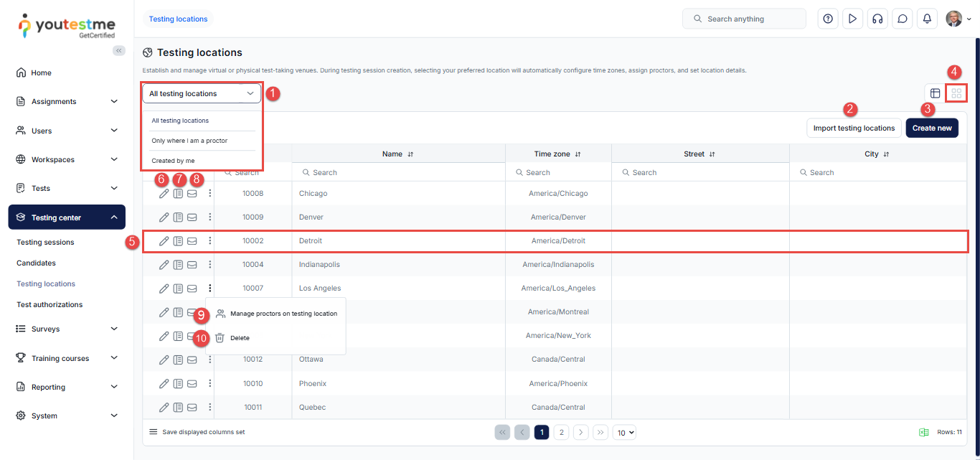Viewport: 980px width, 460px height.
Task: Open Testing sessions in sidebar
Action: point(45,243)
